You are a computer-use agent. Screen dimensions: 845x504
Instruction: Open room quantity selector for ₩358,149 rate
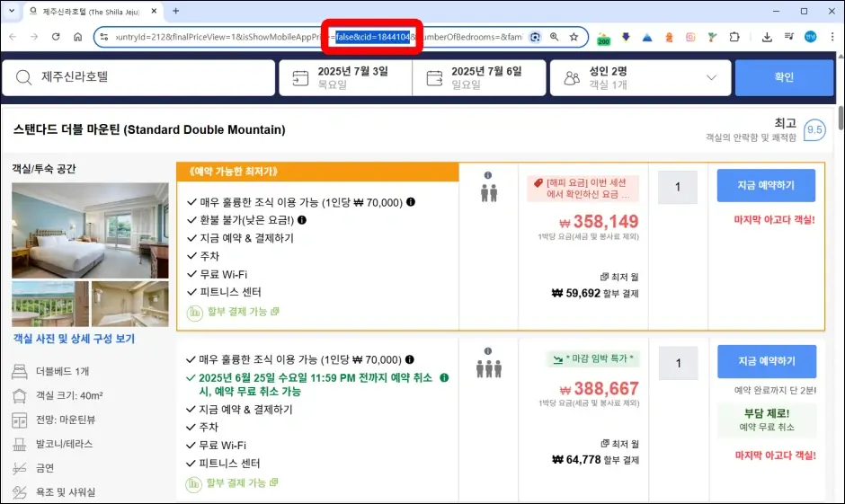point(678,187)
